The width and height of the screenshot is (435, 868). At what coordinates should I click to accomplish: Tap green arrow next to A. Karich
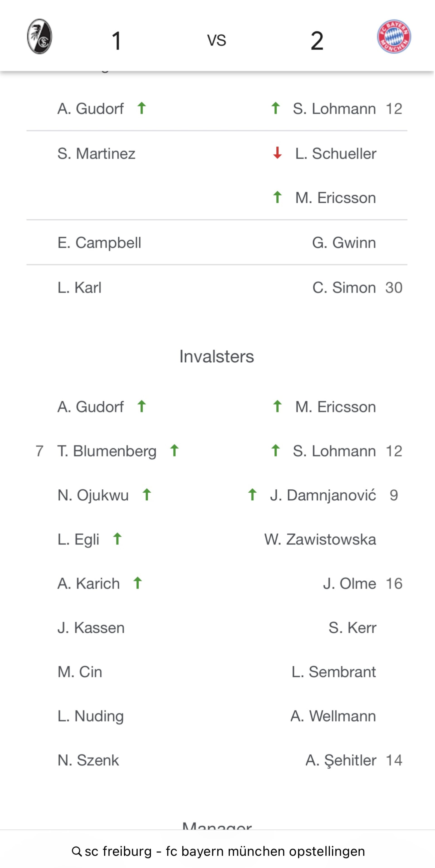(x=138, y=583)
